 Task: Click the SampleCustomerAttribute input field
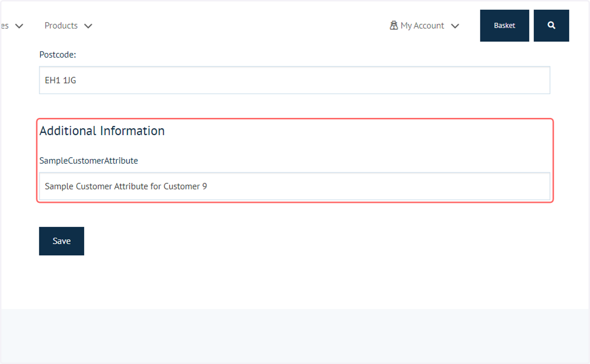[295, 186]
